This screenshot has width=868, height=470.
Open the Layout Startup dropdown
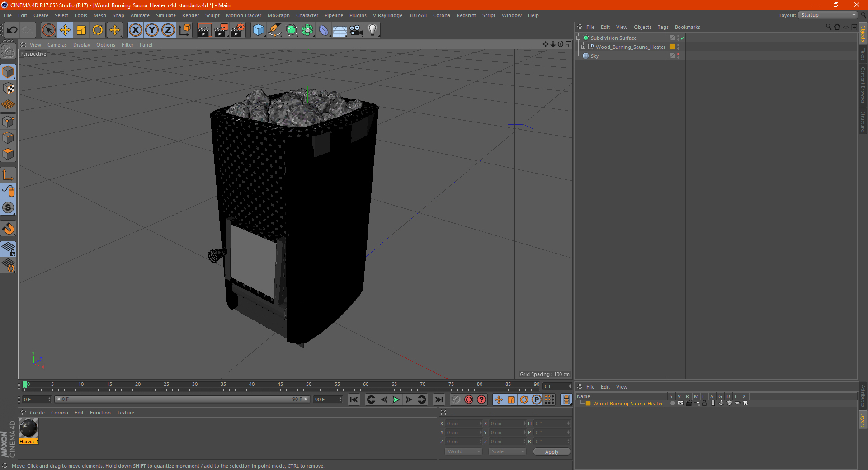[828, 15]
